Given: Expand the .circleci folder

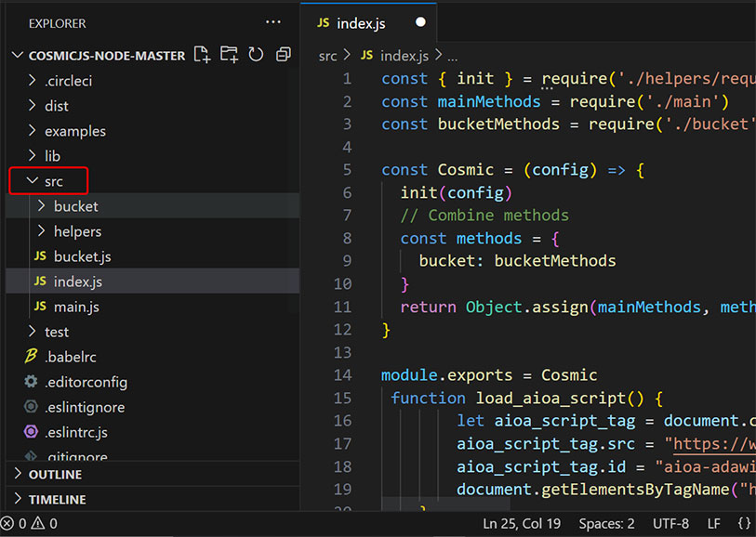Looking at the screenshot, I should 33,80.
